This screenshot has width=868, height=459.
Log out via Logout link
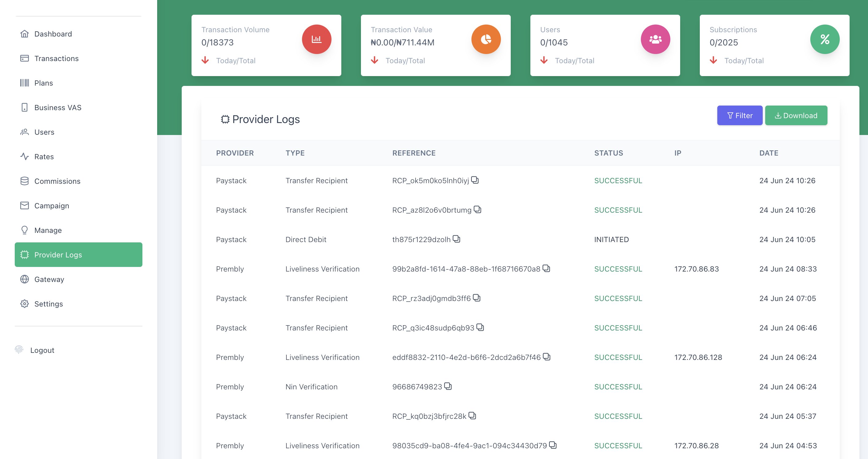pyautogui.click(x=42, y=350)
